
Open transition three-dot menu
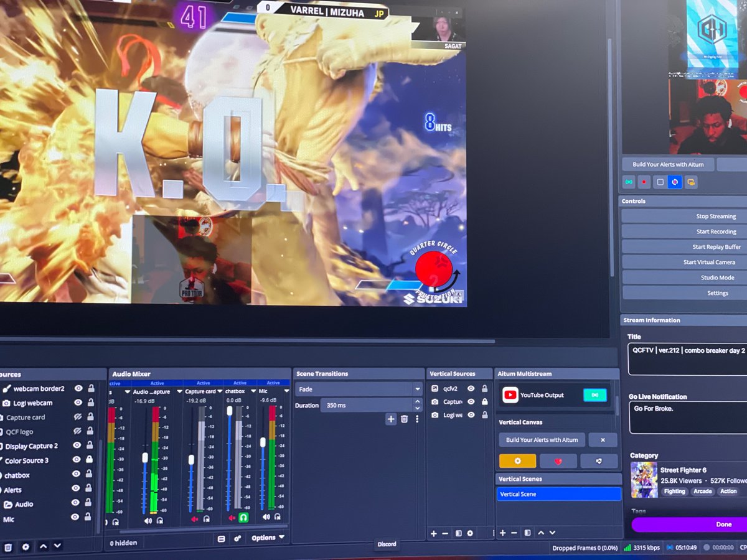[417, 419]
